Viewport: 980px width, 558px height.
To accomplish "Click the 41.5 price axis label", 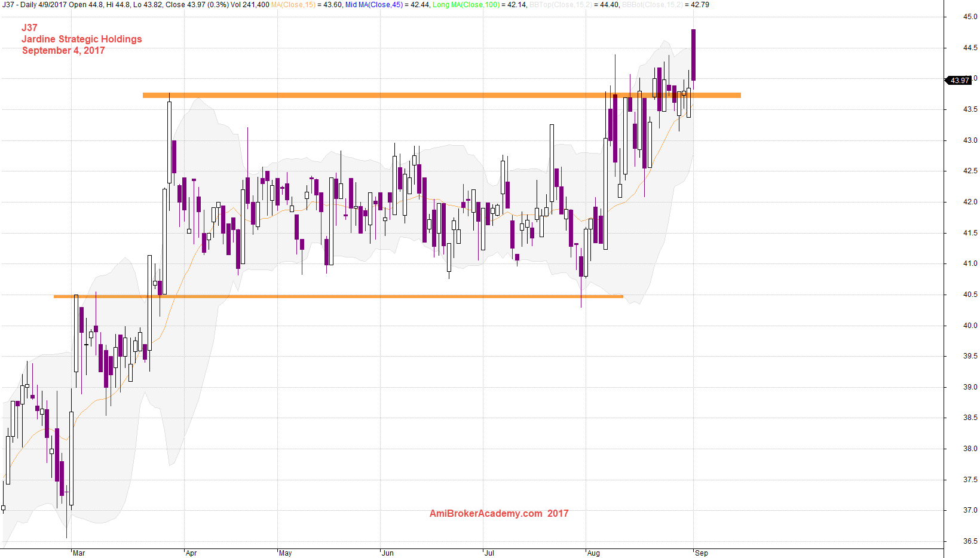I will pyautogui.click(x=970, y=233).
